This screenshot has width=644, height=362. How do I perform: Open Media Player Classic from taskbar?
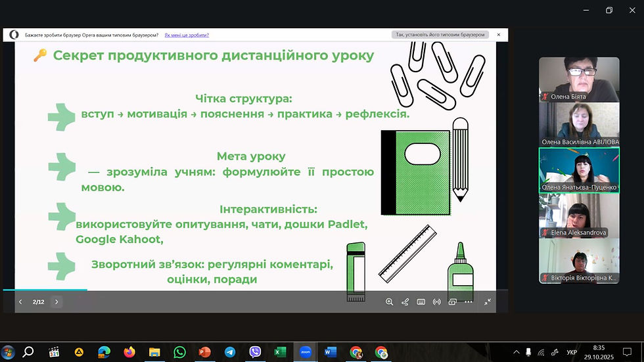[x=54, y=352]
